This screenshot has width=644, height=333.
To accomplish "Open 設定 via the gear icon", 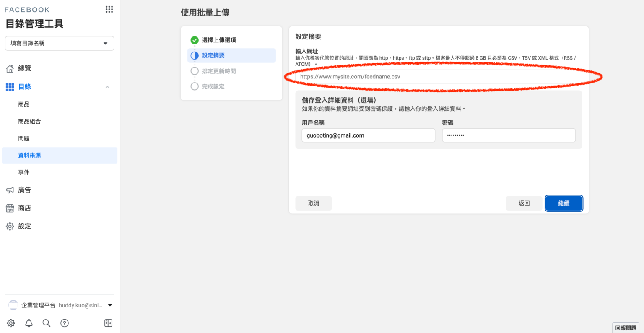I will tap(10, 226).
